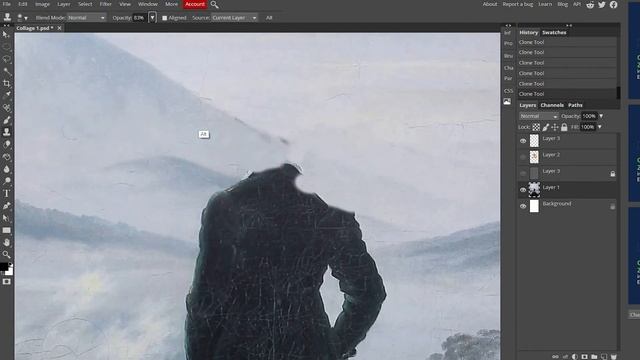This screenshot has height=360, width=640.
Task: Toggle lock all padlock icon
Action: (564, 127)
